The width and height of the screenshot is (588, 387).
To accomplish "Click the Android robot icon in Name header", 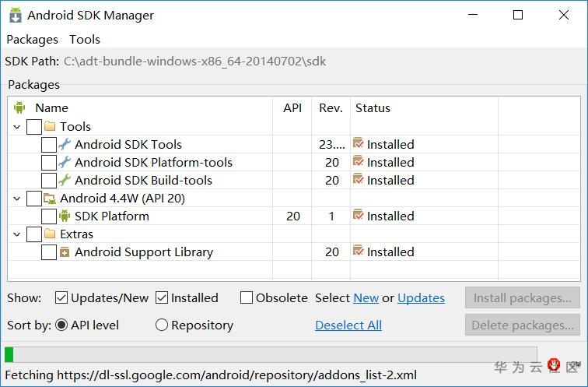I will click(19, 108).
